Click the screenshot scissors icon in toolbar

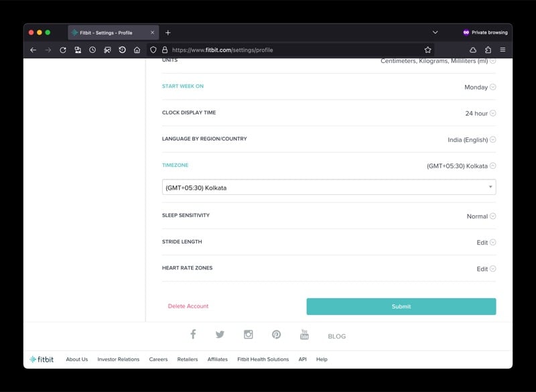coord(107,50)
